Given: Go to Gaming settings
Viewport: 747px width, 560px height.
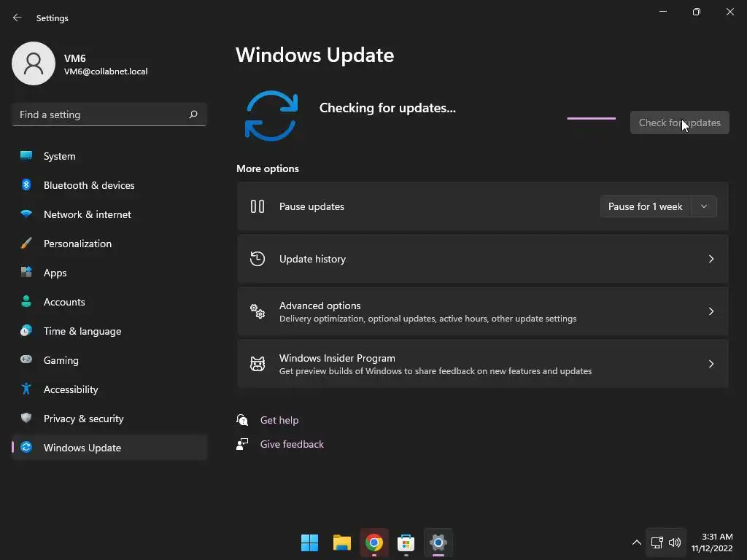Looking at the screenshot, I should tap(109, 360).
